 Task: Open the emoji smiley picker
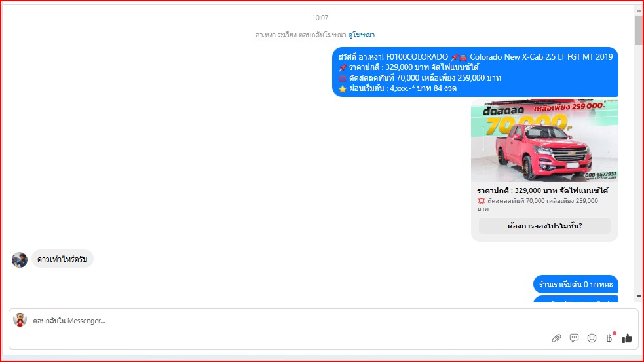click(592, 338)
